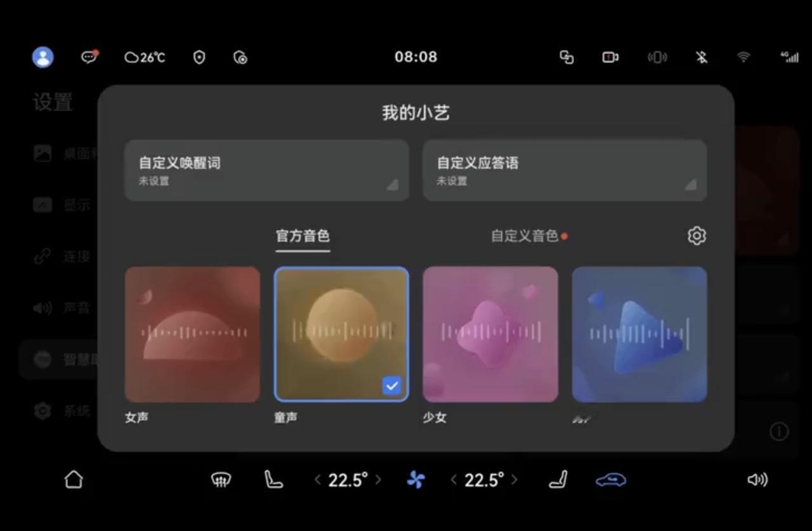Switch to the 自定义音色 tab

pos(526,235)
